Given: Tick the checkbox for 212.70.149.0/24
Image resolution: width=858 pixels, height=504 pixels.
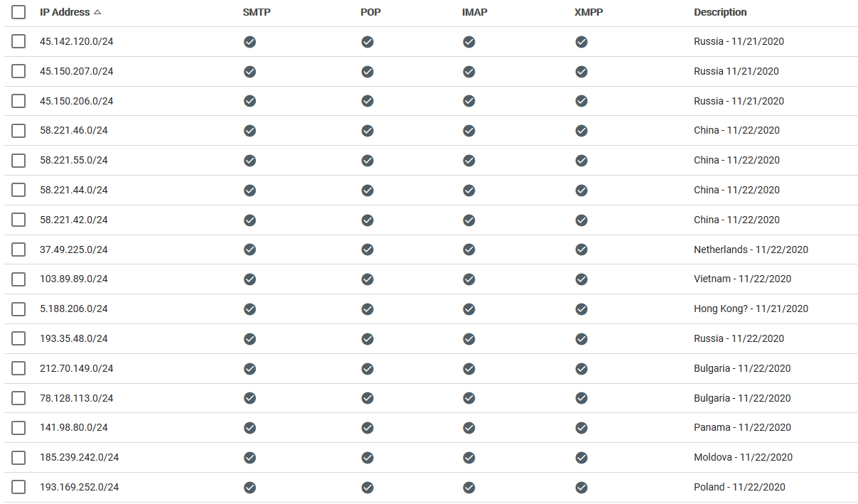Looking at the screenshot, I should (18, 368).
